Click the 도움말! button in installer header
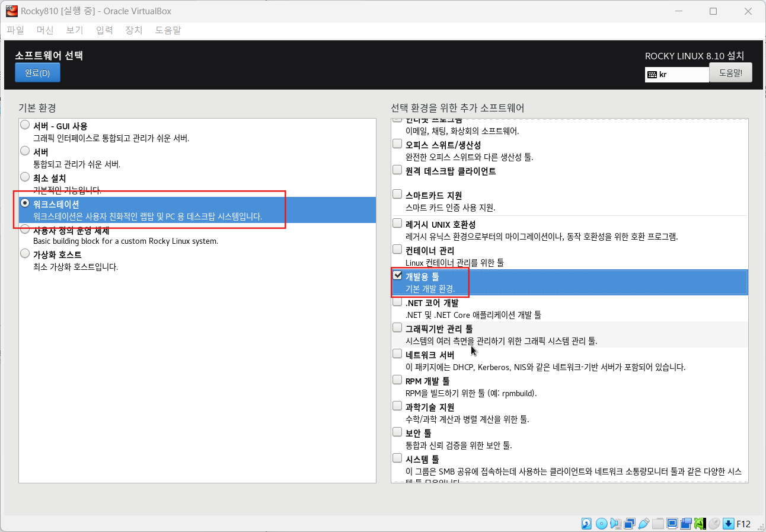 731,72
